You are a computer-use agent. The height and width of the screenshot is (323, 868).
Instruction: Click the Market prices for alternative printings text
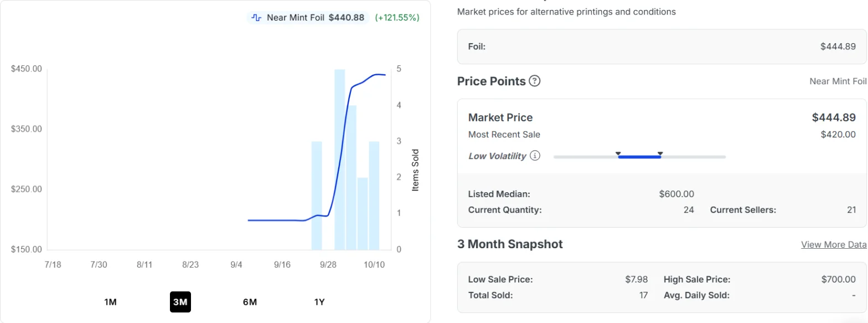566,12
